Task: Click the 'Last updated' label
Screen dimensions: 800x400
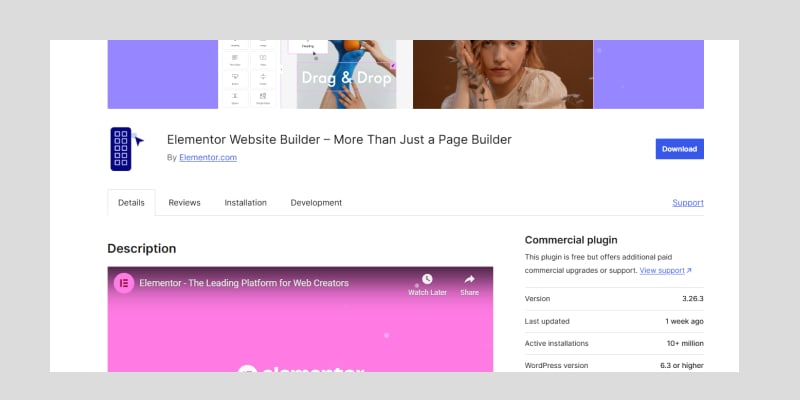Action: pos(547,321)
